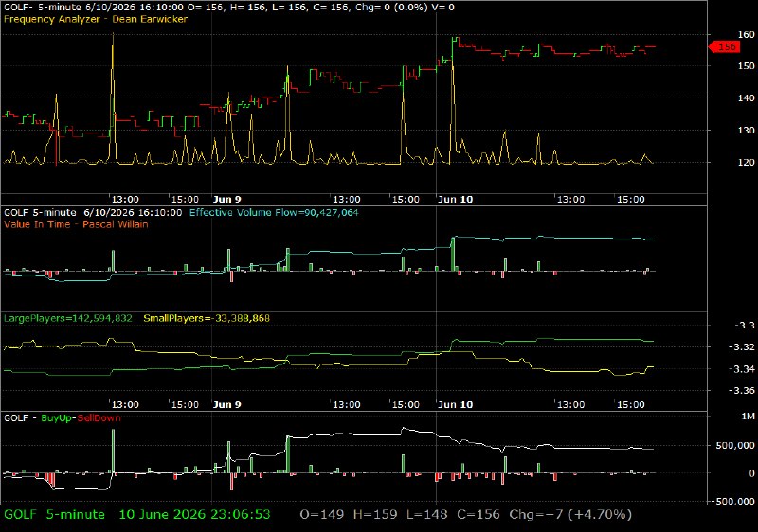Click the 160 price axis label

pos(746,34)
